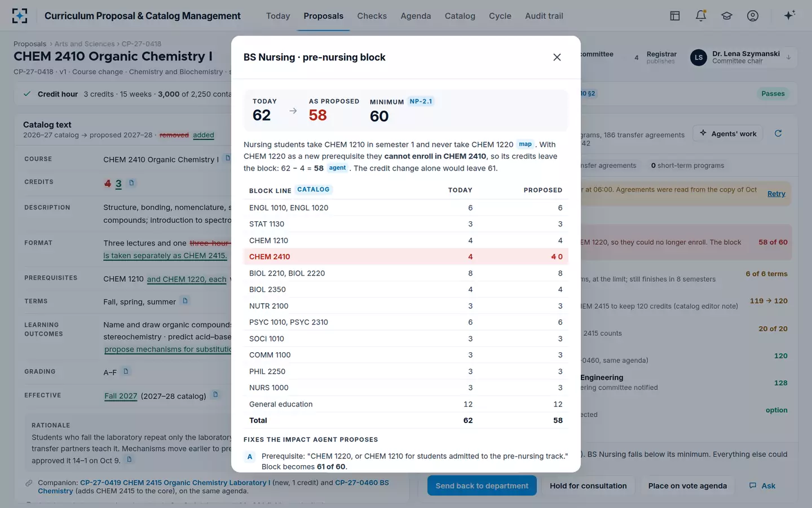Click the document icon next to Terms value
This screenshot has width=812, height=508.
click(x=185, y=301)
